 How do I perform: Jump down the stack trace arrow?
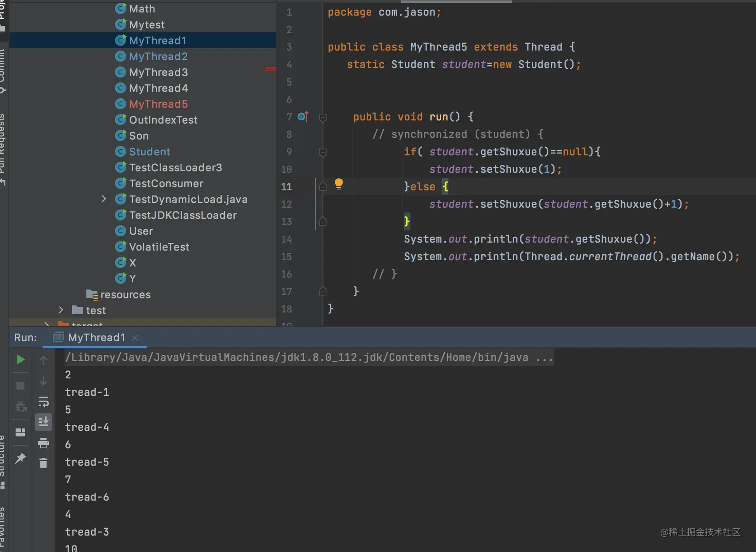(43, 381)
